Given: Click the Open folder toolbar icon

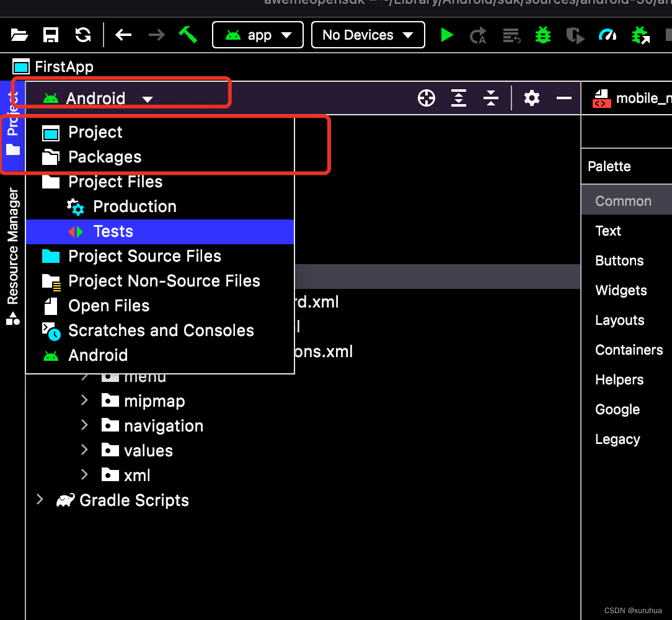Looking at the screenshot, I should pyautogui.click(x=19, y=35).
